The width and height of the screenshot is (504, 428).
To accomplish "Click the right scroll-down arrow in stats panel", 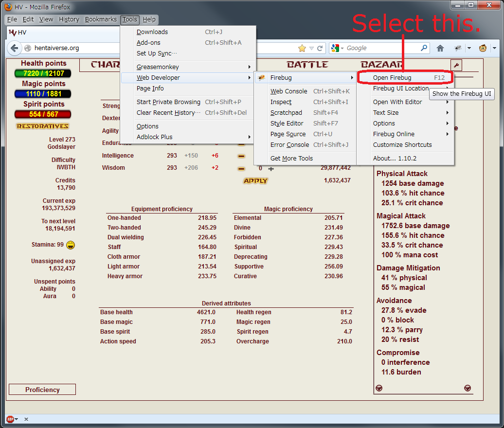I will (x=468, y=388).
